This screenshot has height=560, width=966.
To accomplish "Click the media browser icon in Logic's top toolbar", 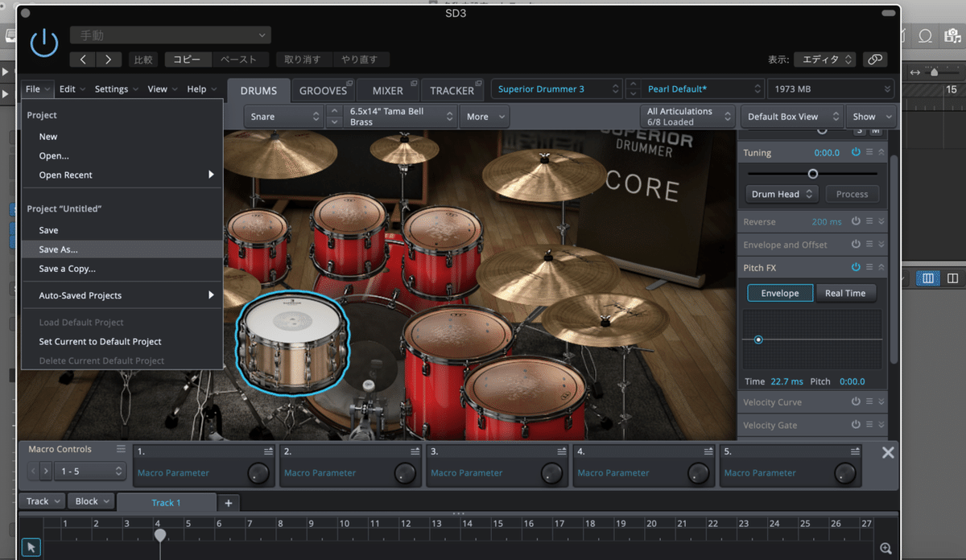I will click(952, 36).
